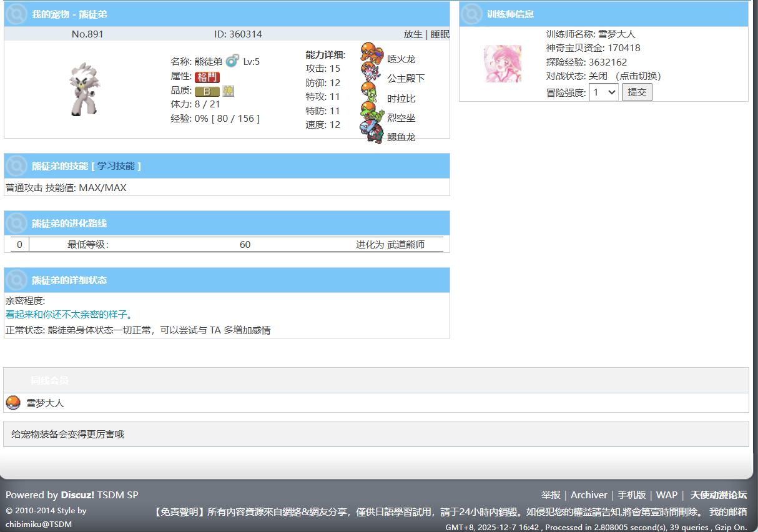Choose the 时拉比 pet sprite icon
Viewport: 758px width, 532px height.
[372, 93]
